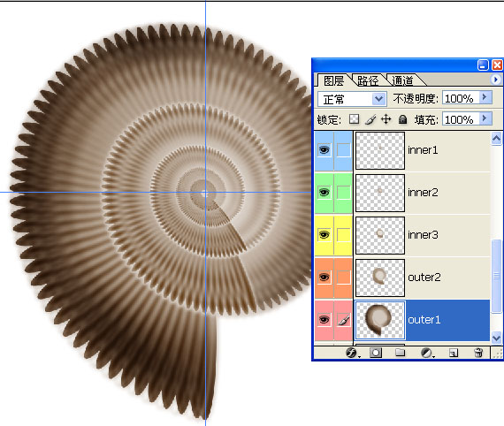This screenshot has width=504, height=426.
Task: Delete layer with the trash icon
Action: pyautogui.click(x=478, y=353)
